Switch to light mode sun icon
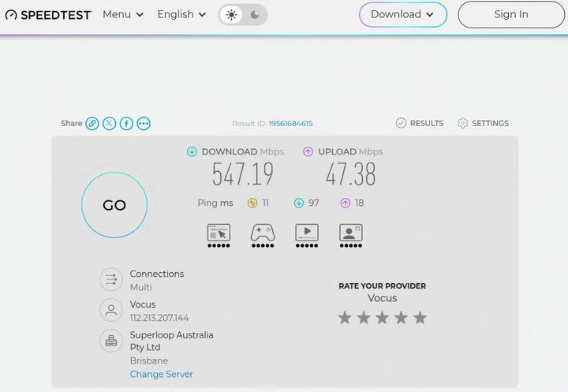The width and height of the screenshot is (568, 392). click(x=231, y=14)
